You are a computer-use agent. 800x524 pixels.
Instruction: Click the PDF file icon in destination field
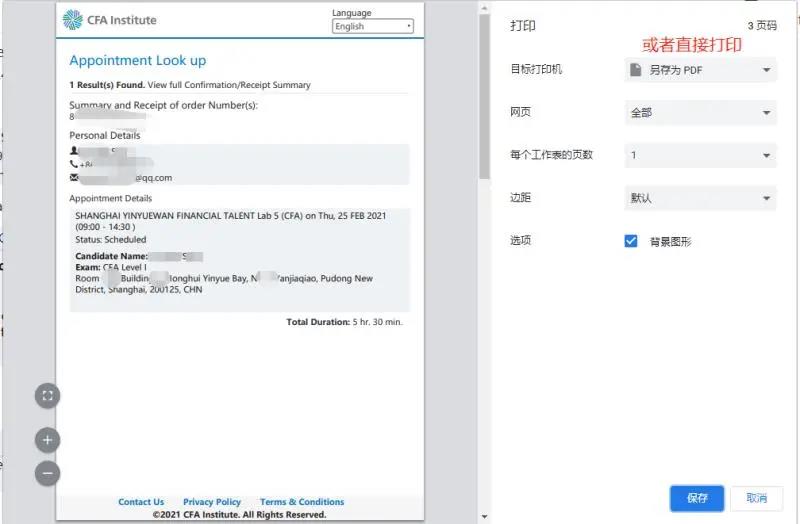coord(636,70)
